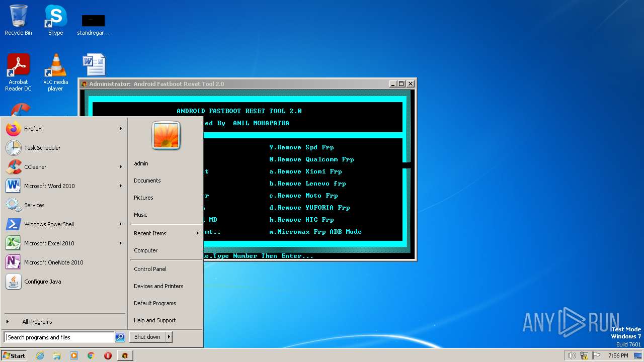Click the Shut down button
Screen dimensions: 644x362
147,337
